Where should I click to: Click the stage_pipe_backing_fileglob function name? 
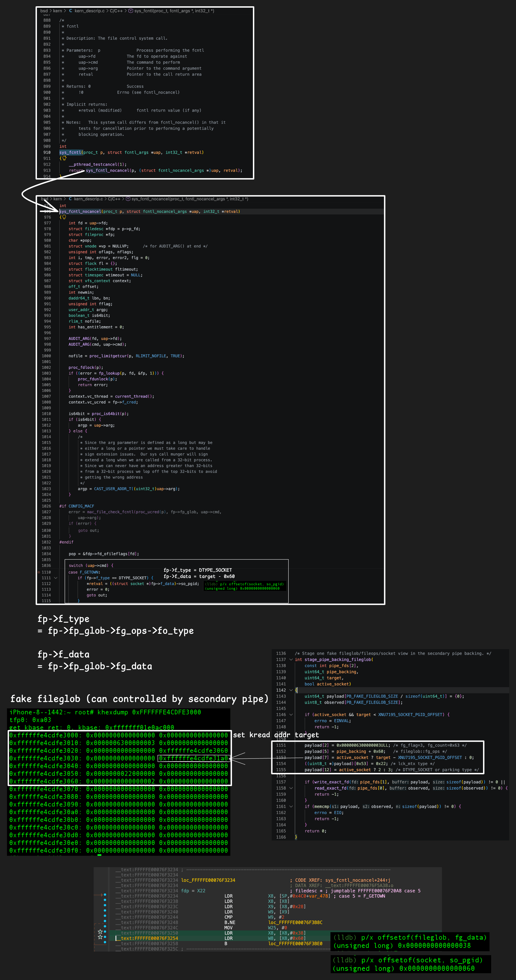[x=338, y=660]
